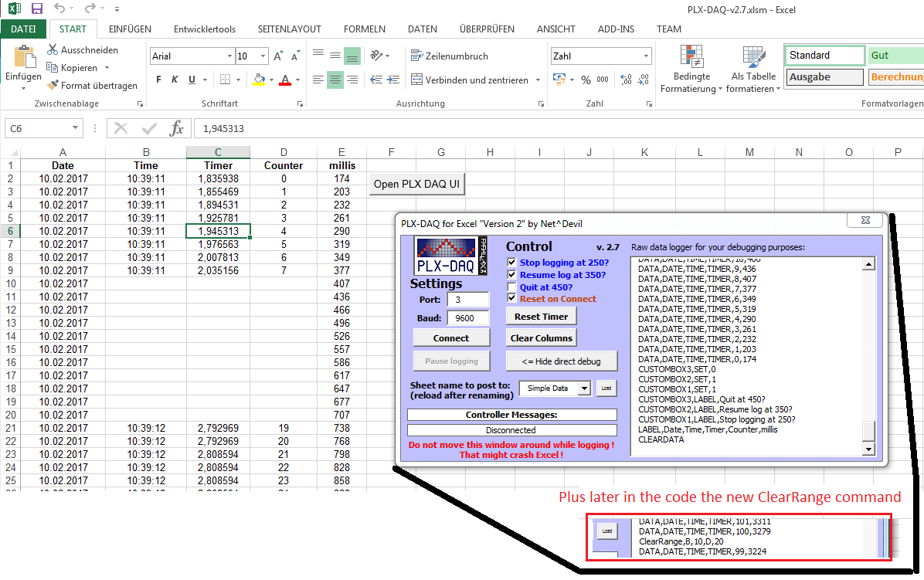Open Simple Data sheet name dropdown
Screen dimensions: 924x580
point(583,388)
